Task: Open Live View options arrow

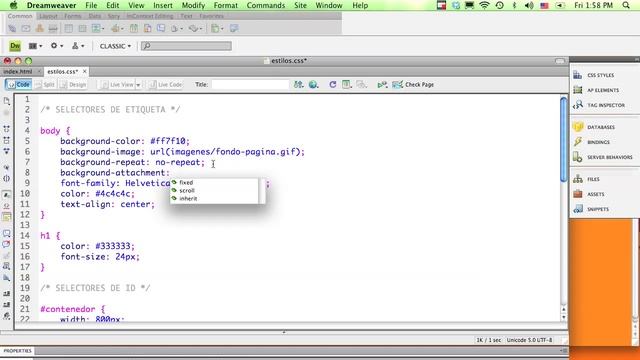Action: pos(138,85)
